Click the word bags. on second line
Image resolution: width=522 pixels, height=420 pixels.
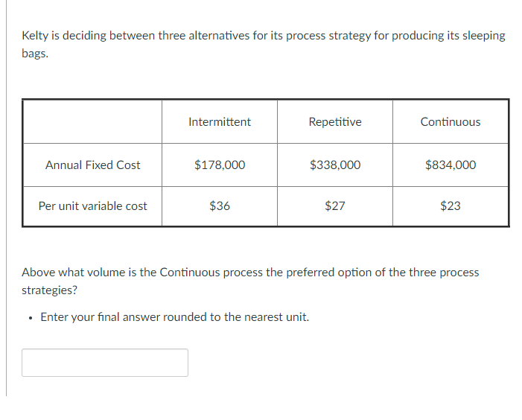coord(35,54)
